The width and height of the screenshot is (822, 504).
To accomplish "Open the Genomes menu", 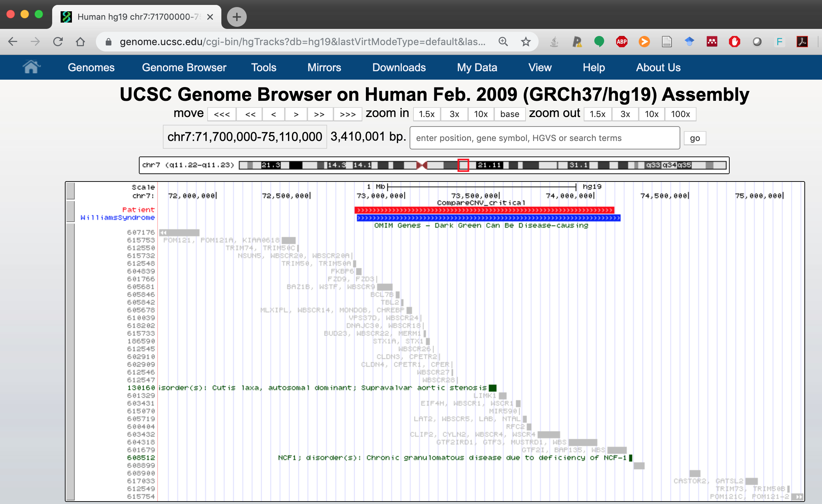I will [x=91, y=67].
